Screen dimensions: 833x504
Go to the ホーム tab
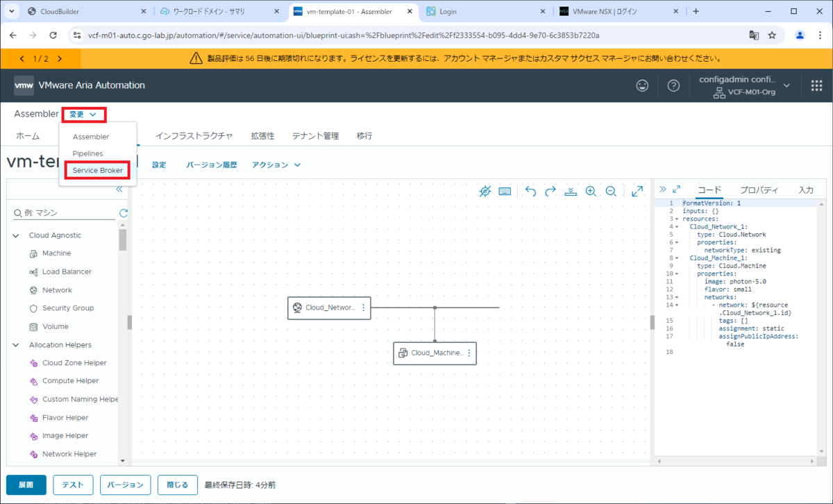(27, 136)
